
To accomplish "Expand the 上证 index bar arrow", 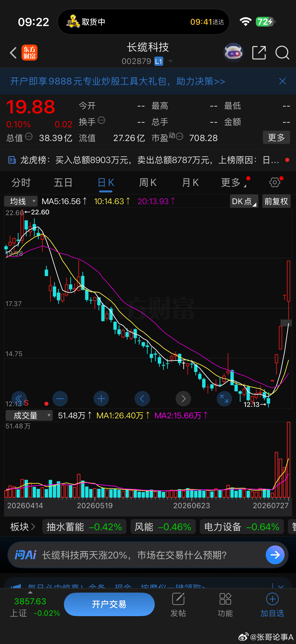I will click(x=30, y=592).
